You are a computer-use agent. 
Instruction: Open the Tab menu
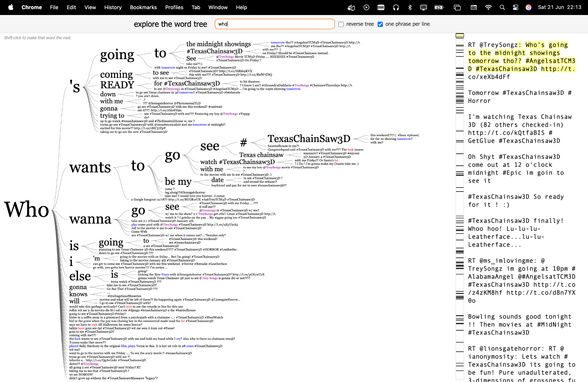(x=196, y=7)
